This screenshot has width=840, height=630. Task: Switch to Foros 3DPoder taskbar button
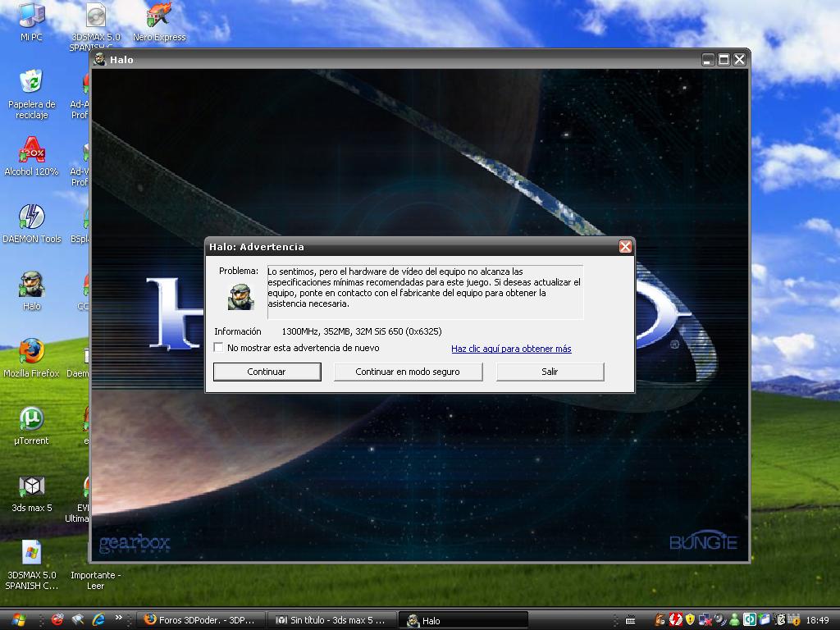(199, 620)
